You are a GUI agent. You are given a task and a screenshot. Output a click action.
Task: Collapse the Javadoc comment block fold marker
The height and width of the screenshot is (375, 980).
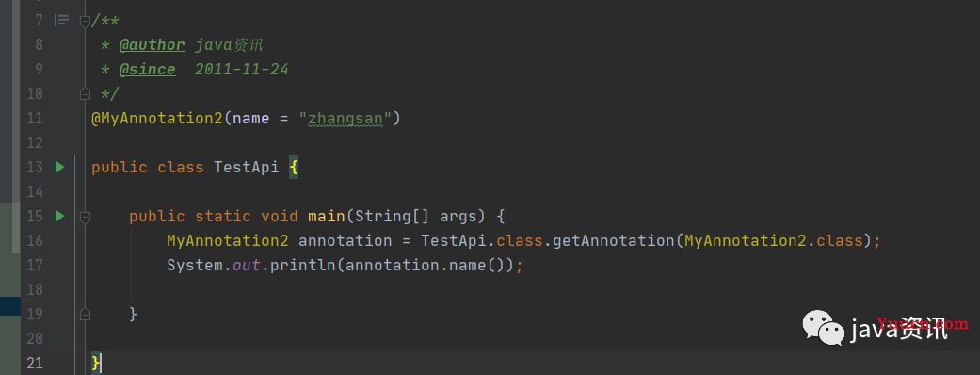point(85,21)
